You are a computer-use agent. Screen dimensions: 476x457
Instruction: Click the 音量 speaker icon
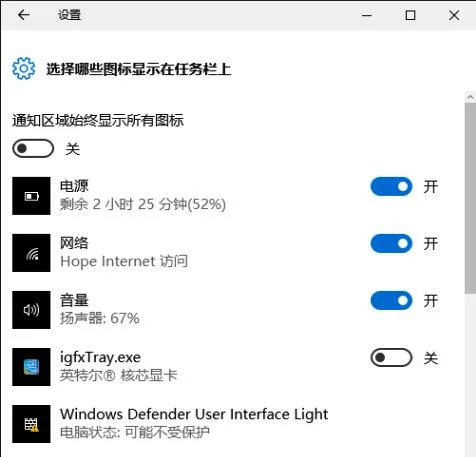31,310
